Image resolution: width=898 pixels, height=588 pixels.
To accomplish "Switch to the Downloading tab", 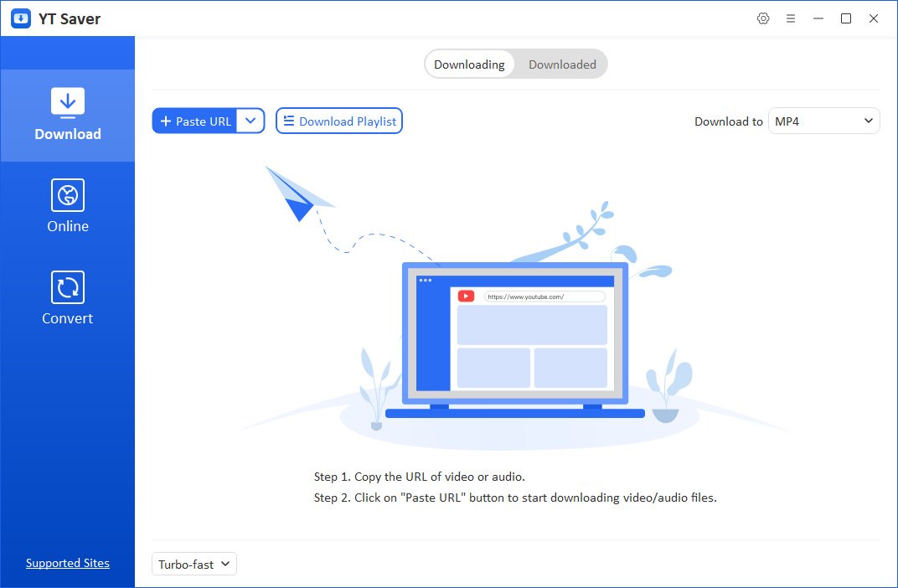I will pos(469,64).
